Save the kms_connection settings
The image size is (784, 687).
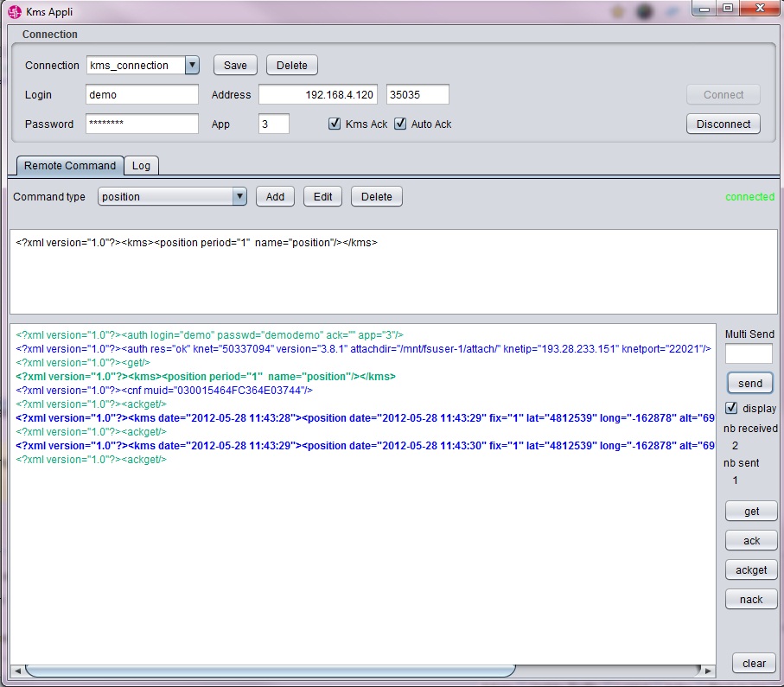[235, 65]
